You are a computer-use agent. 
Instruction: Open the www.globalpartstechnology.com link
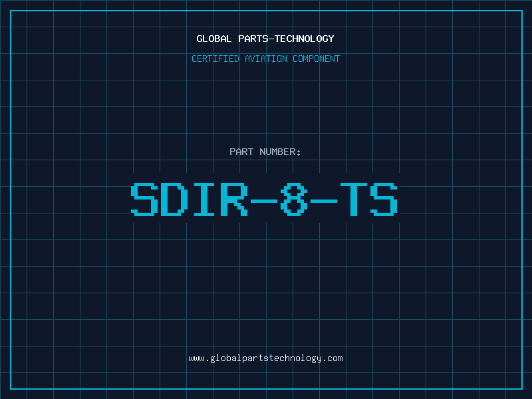coord(265,358)
